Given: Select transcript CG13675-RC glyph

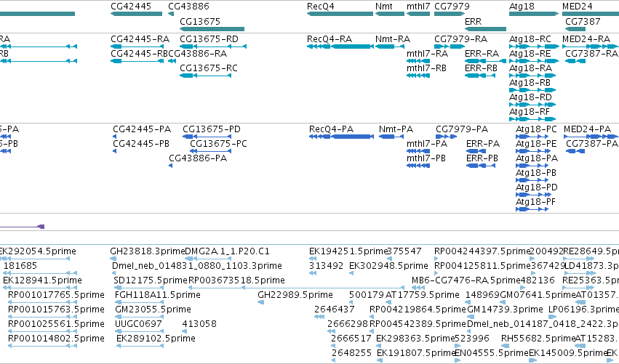Looking at the screenshot, I should tap(205, 76).
